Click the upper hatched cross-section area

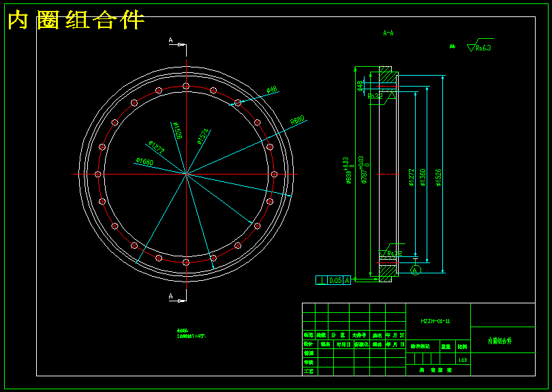tap(386, 76)
